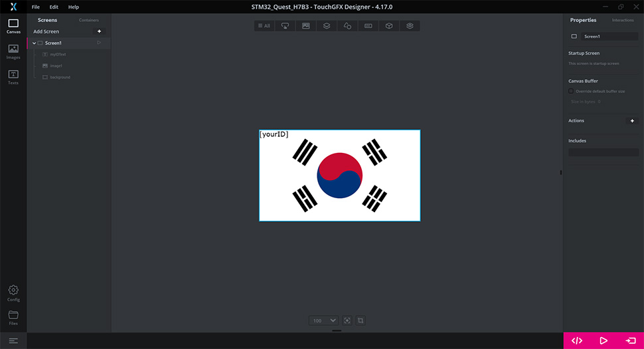
Task: Open Shapes widget category
Action: [347, 26]
